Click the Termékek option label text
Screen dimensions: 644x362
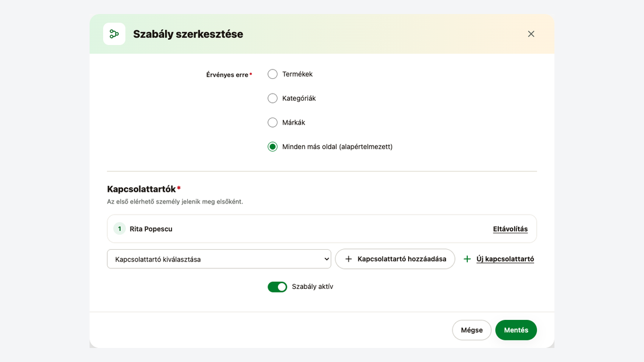[297, 74]
